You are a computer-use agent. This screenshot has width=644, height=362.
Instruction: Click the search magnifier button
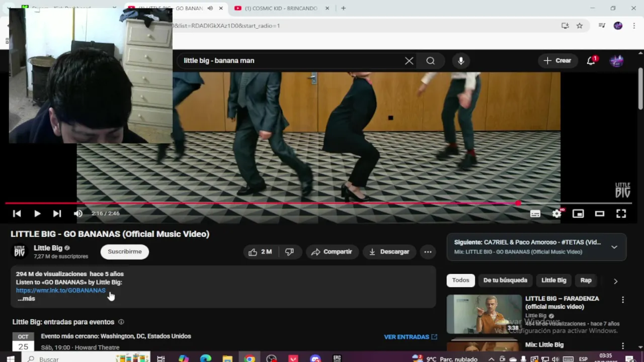click(430, 61)
